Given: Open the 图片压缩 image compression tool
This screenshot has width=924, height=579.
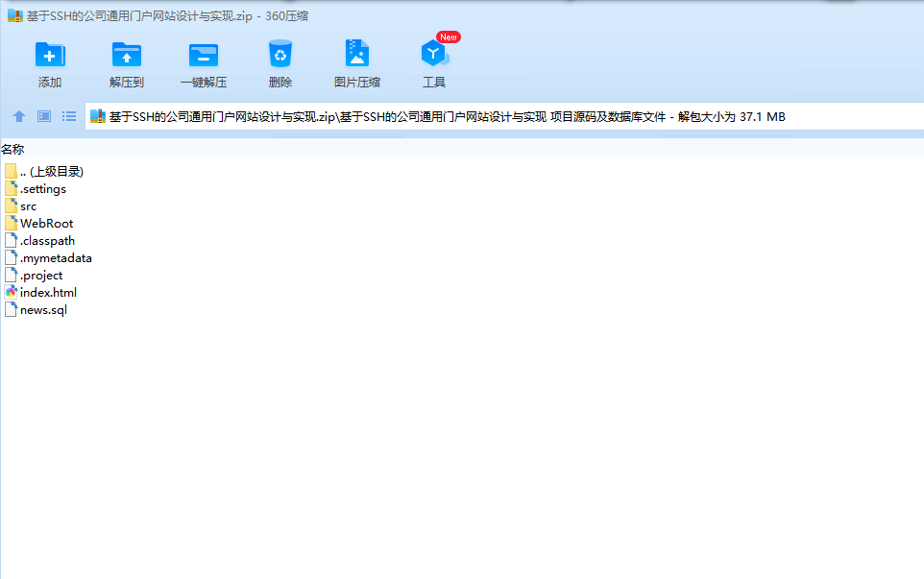Looking at the screenshot, I should pyautogui.click(x=357, y=53).
